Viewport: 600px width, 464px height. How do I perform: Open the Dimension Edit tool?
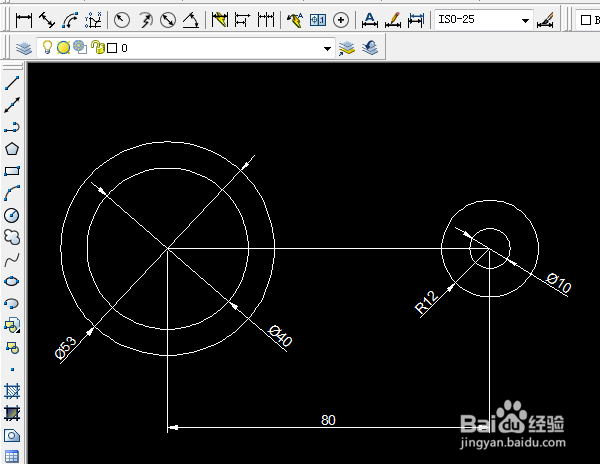click(370, 20)
